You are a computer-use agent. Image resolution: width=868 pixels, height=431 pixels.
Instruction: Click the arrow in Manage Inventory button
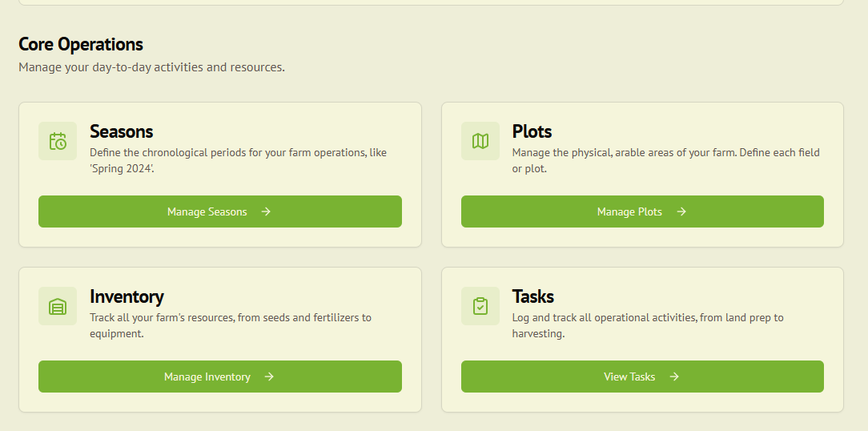click(x=269, y=377)
